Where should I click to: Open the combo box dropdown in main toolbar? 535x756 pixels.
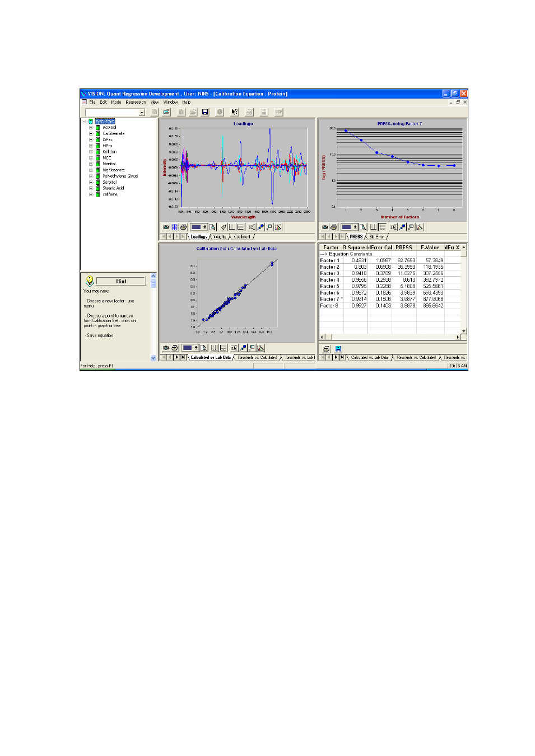coord(142,113)
